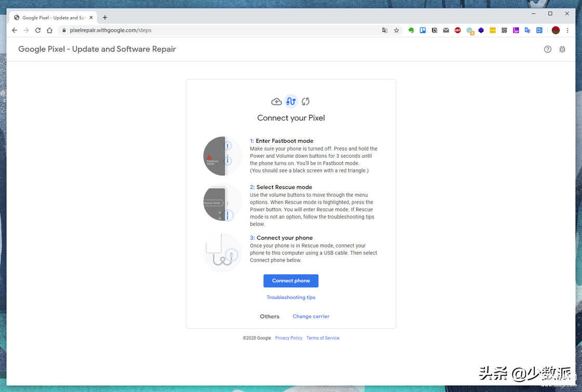Open the browser home page
Screen dimensions: 582x392
point(49,31)
